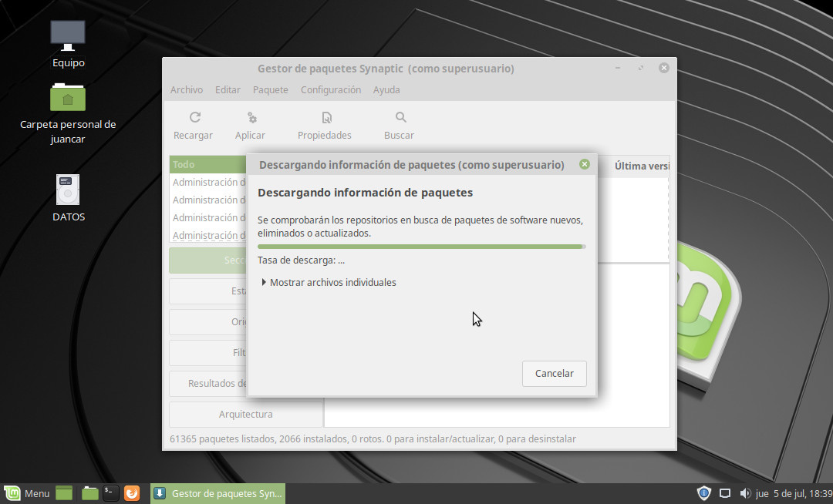
Task: Click the Aplicar gear icon
Action: pyautogui.click(x=251, y=118)
